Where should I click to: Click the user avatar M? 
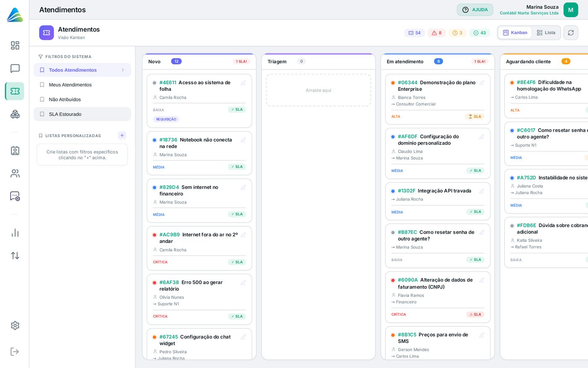[571, 10]
